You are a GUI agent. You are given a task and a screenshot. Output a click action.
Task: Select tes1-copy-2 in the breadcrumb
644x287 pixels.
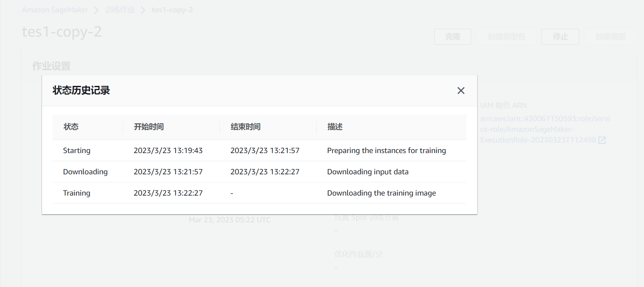pyautogui.click(x=172, y=9)
